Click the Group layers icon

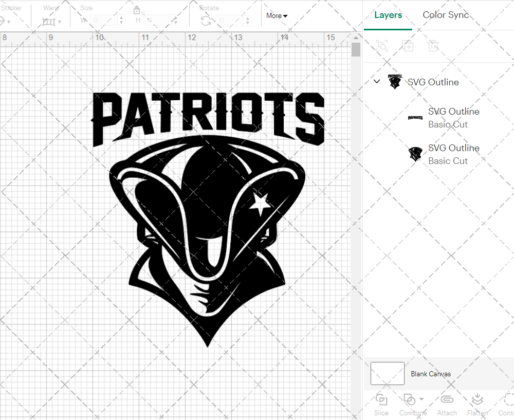click(x=382, y=46)
